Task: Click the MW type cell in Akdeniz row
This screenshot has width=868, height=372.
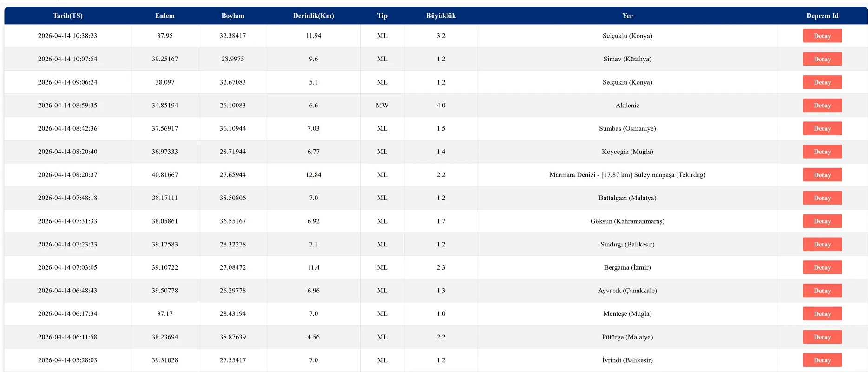Action: [x=382, y=106]
